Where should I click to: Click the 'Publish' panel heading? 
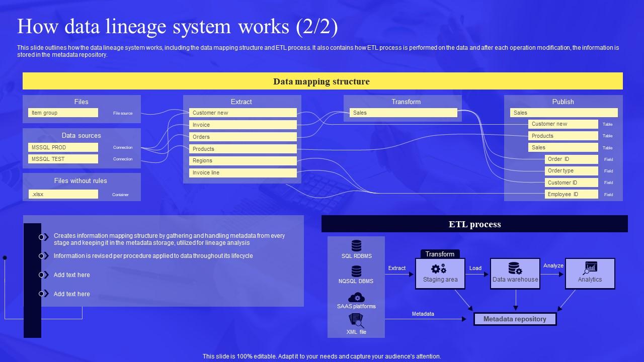click(x=563, y=102)
